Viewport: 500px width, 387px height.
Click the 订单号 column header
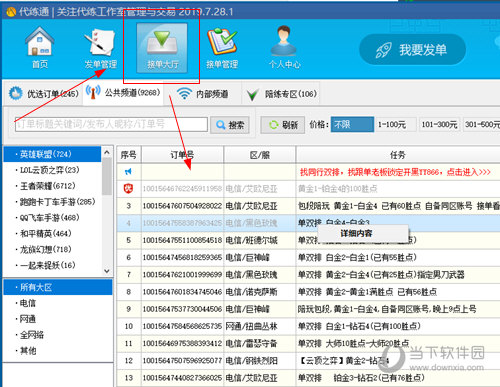pos(182,155)
